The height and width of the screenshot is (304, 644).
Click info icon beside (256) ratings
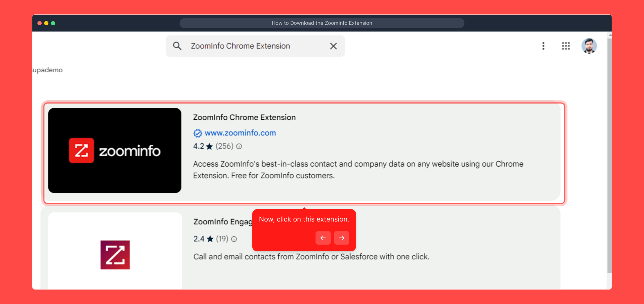(x=239, y=146)
